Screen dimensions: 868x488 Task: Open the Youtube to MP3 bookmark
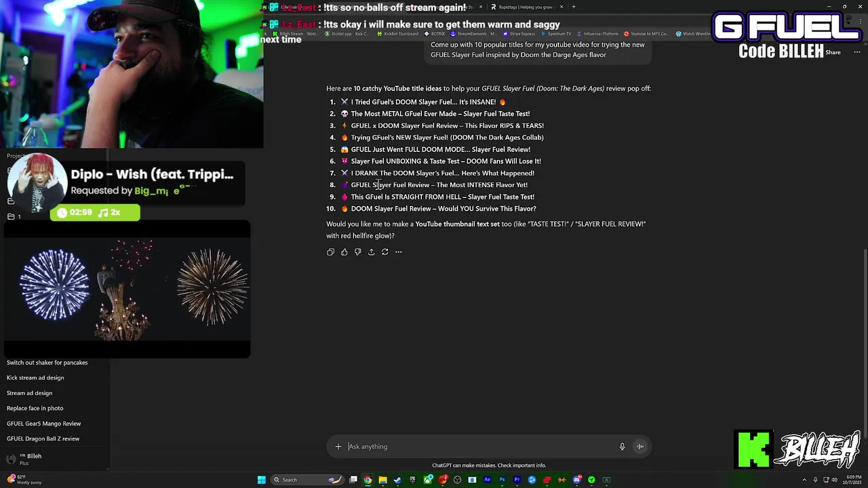[x=646, y=33]
